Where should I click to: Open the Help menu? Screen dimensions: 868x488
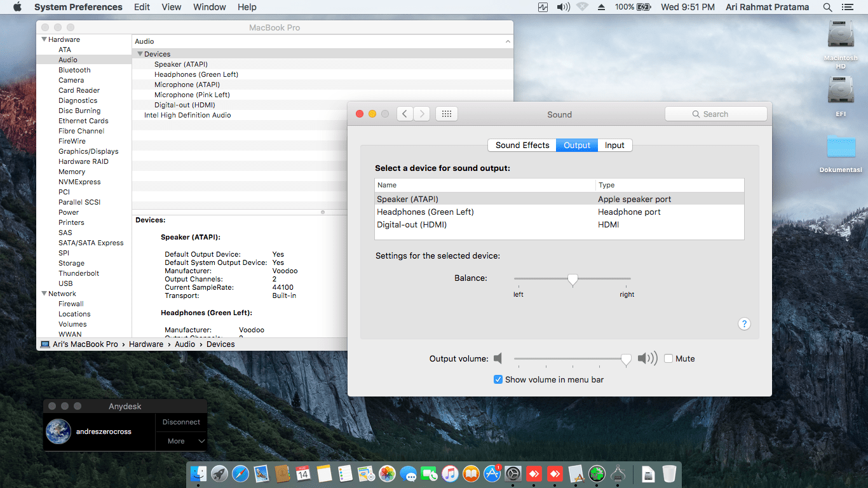247,7
